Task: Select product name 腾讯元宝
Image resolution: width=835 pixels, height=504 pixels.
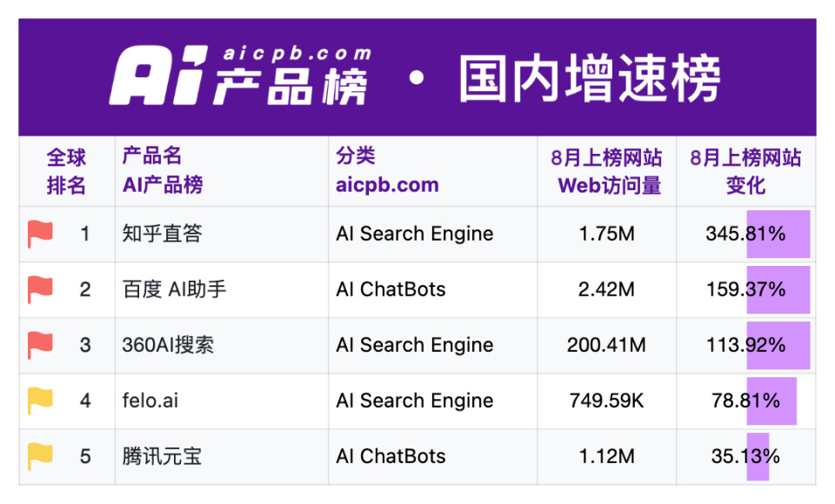Action: click(x=162, y=456)
